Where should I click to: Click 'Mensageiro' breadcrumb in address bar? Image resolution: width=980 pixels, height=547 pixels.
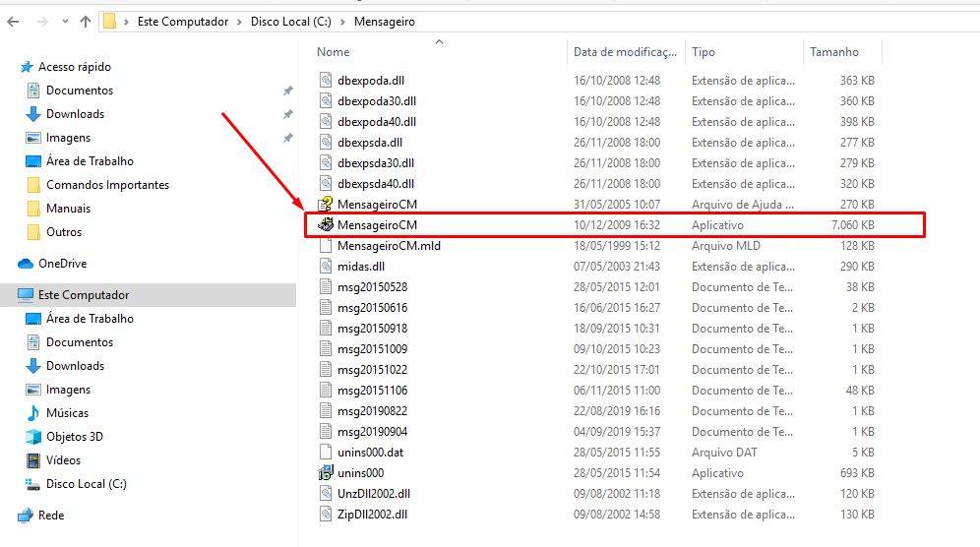coord(385,22)
